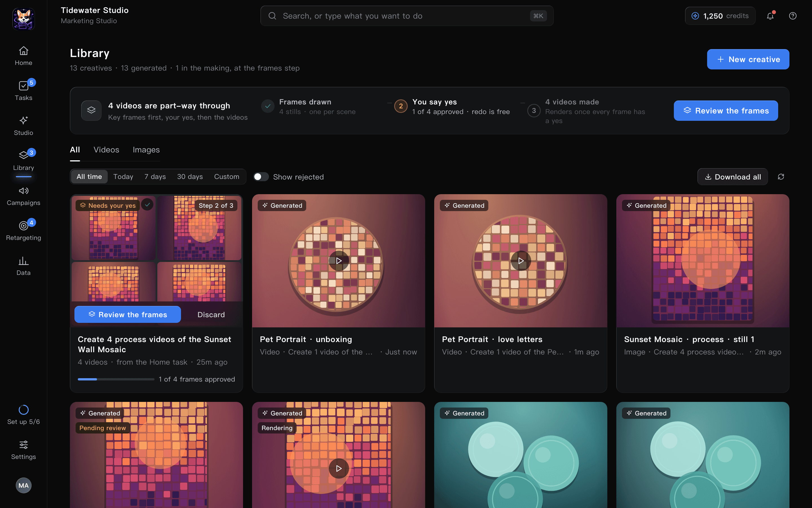The height and width of the screenshot is (508, 812).
Task: Filter by last 30 days
Action: pyautogui.click(x=190, y=176)
